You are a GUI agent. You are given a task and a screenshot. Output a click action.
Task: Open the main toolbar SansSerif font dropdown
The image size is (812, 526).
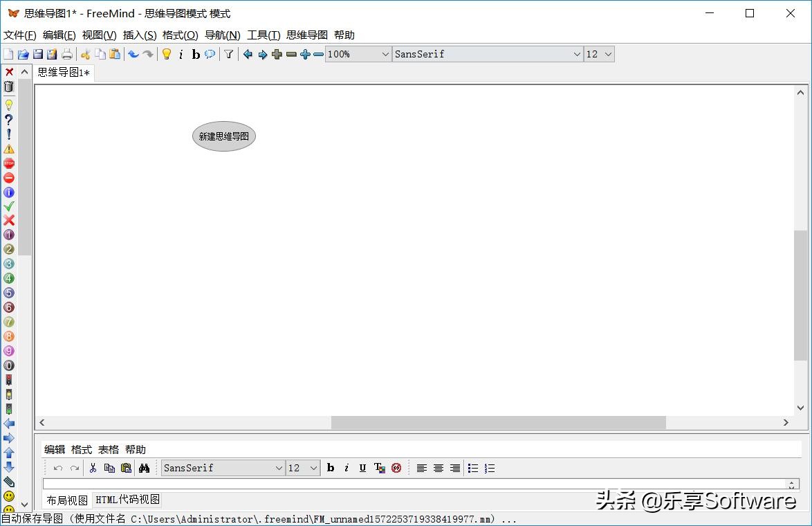tap(488, 55)
